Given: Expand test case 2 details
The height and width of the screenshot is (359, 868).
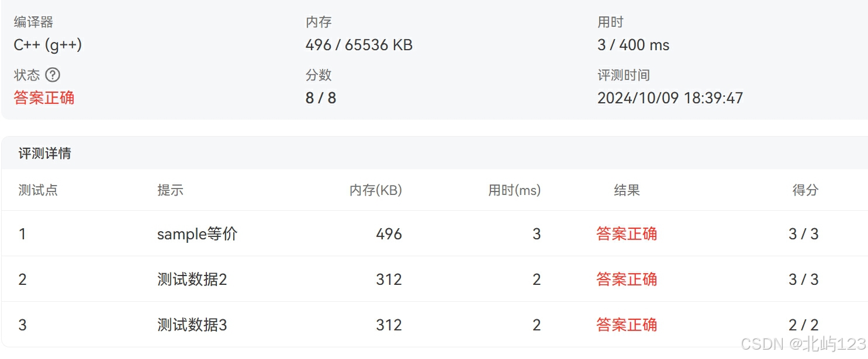Looking at the screenshot, I should (x=22, y=279).
